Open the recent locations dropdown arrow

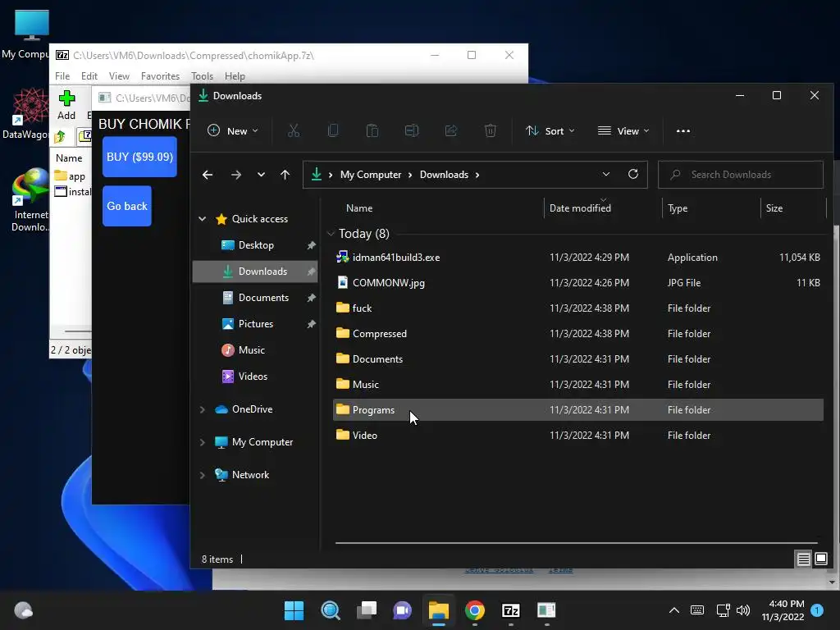(x=261, y=175)
